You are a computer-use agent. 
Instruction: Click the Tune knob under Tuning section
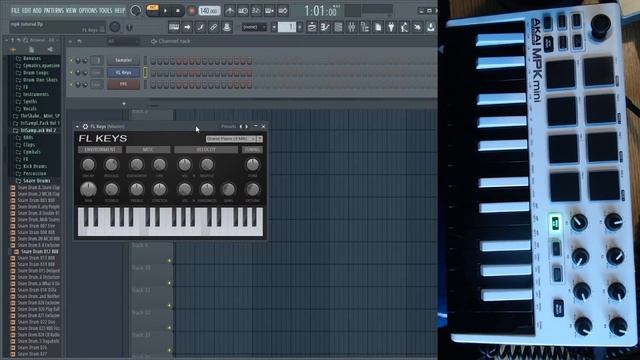pos(253,164)
